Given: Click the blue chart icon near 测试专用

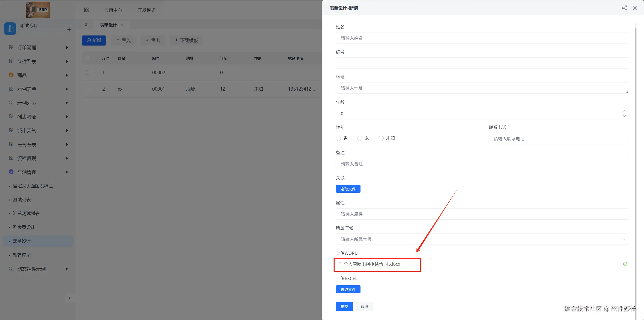Looking at the screenshot, I should (x=10, y=29).
